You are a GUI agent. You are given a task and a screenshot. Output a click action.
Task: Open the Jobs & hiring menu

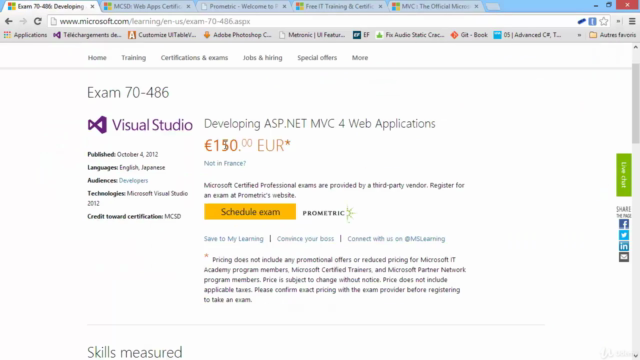click(262, 58)
